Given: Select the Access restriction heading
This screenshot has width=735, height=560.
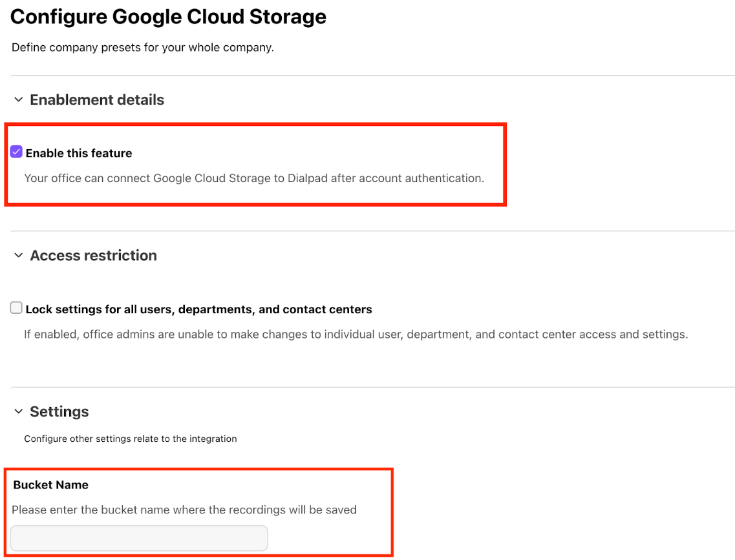Looking at the screenshot, I should (x=93, y=256).
